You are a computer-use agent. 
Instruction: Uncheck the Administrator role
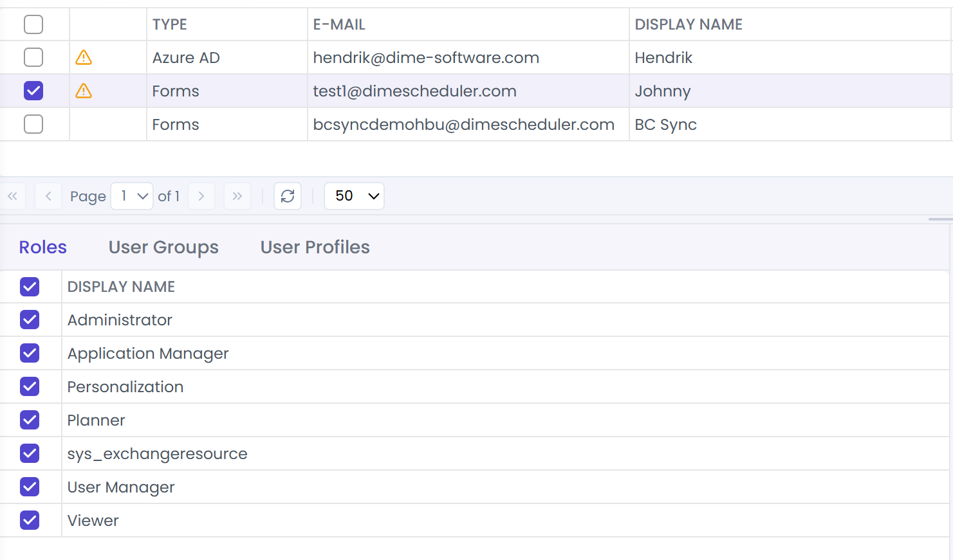[x=30, y=320]
